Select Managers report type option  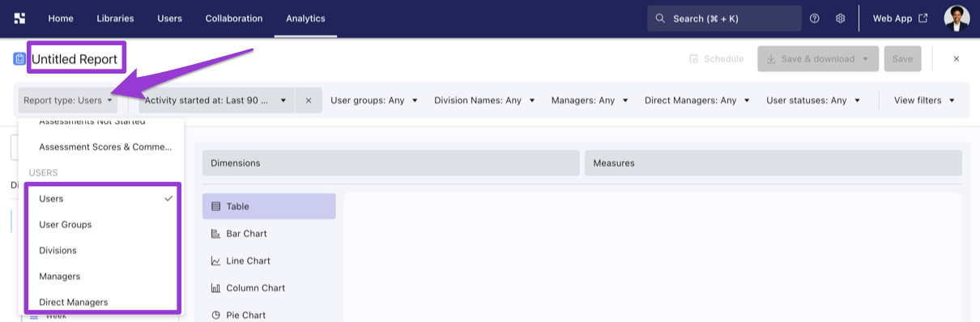[x=101, y=276]
